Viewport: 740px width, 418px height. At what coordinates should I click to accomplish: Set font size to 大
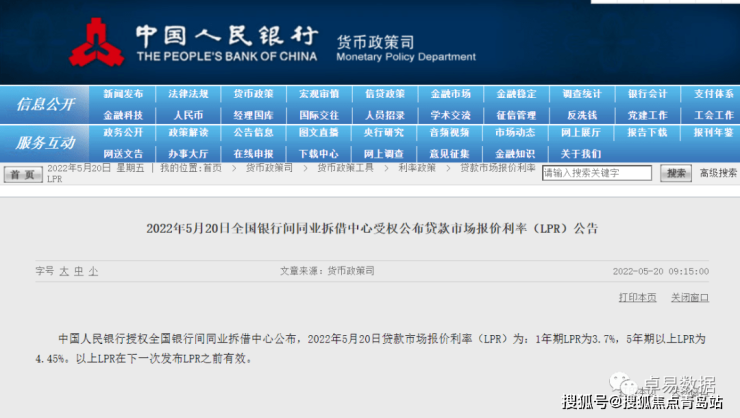point(65,271)
